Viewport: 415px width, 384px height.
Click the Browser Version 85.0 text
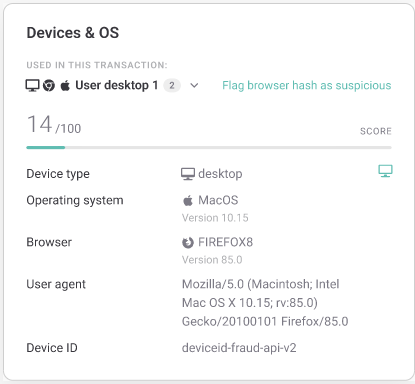coord(212,260)
